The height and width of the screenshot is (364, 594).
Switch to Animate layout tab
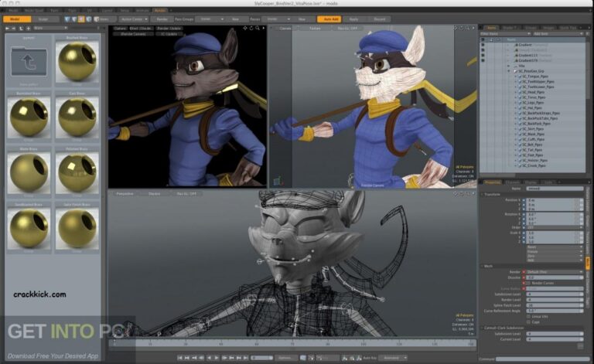[143, 10]
